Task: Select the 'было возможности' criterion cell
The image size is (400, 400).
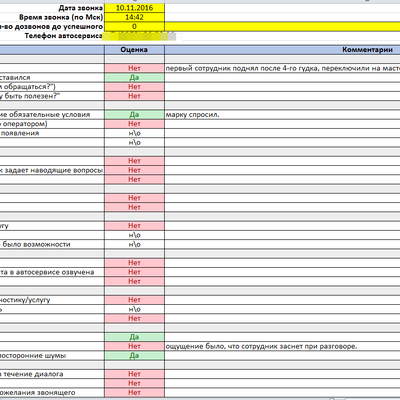Action: click(x=52, y=244)
